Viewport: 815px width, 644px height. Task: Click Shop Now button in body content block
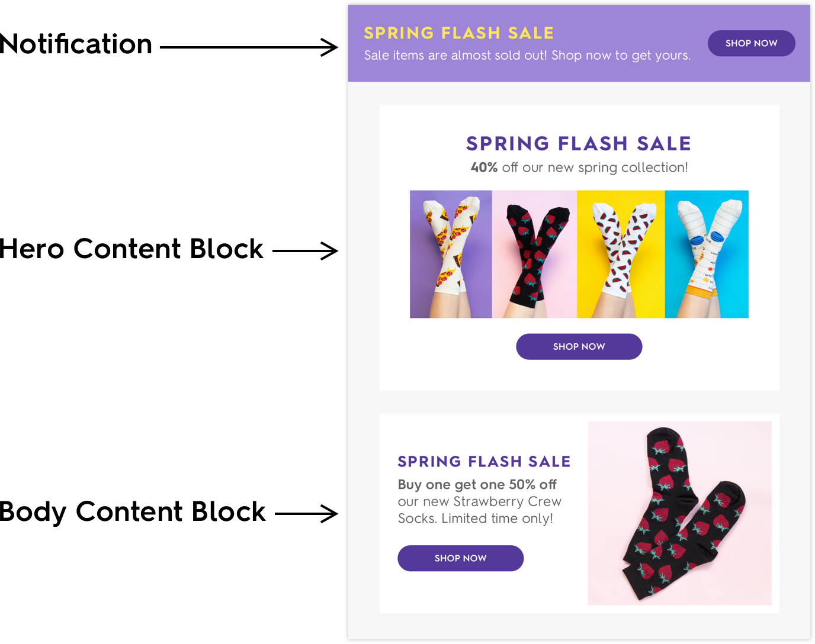pos(460,558)
